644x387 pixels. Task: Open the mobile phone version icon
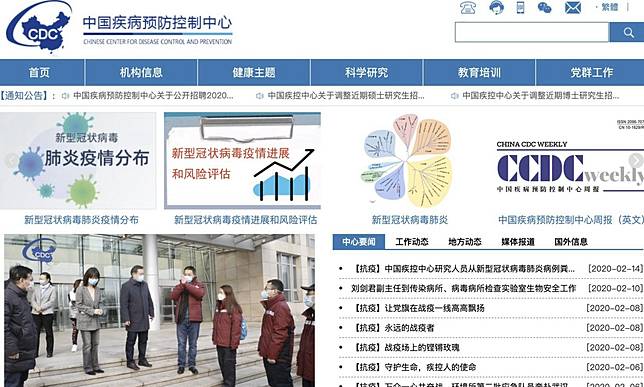(520, 8)
